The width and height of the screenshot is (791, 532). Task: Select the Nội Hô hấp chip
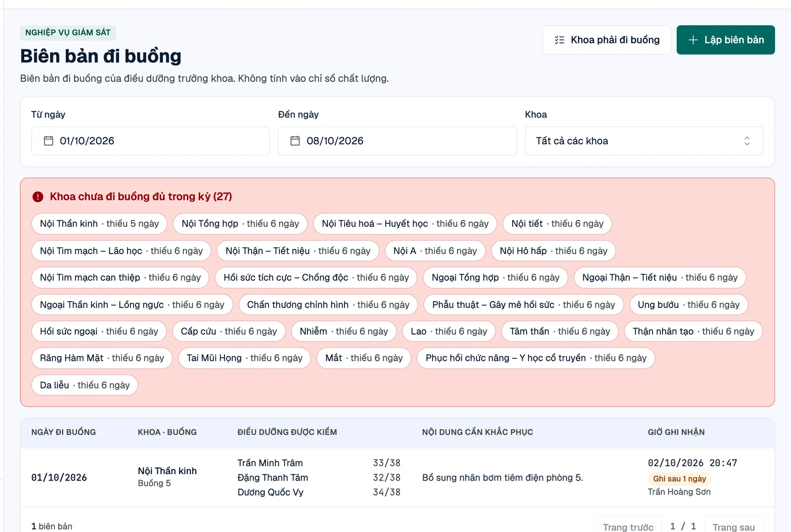[x=553, y=251]
